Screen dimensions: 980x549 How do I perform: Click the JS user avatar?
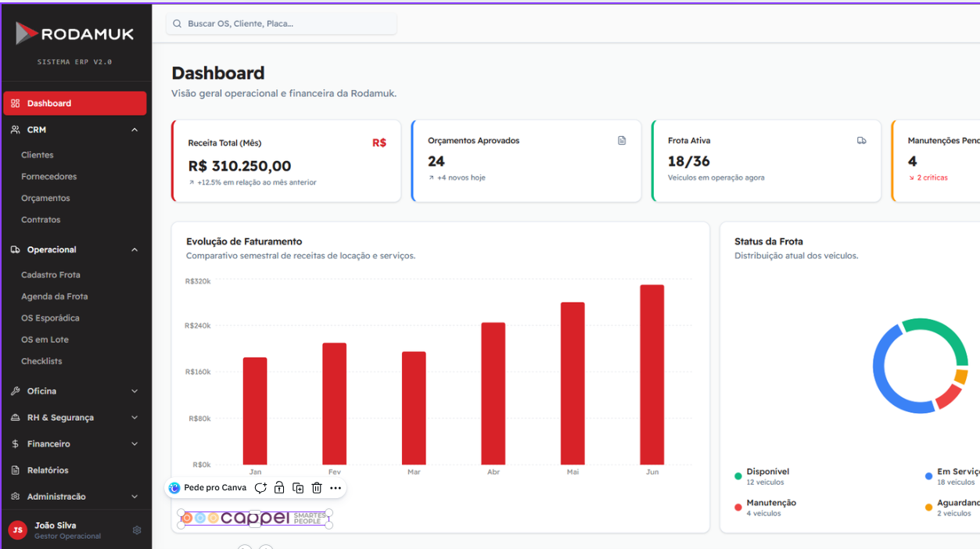17,530
